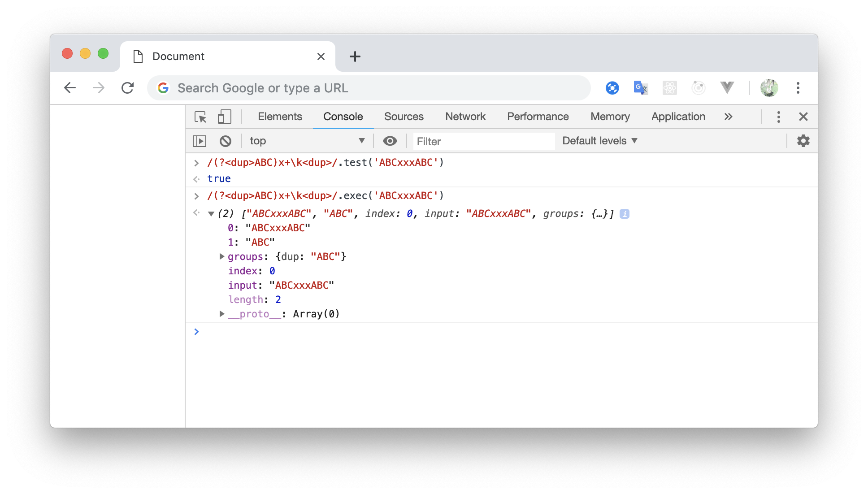The height and width of the screenshot is (494, 868).
Task: Open the console settings gear
Action: pos(803,141)
